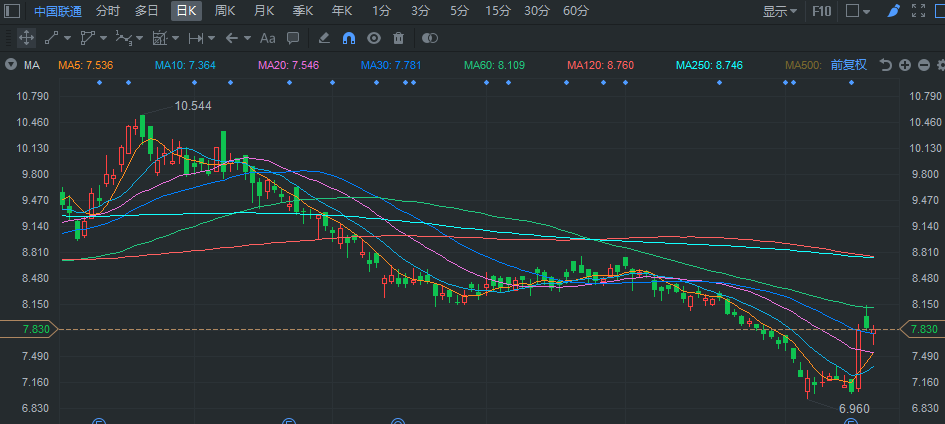Select the range statistics chart tool
Viewport: 945px width, 424px height.
click(159, 38)
